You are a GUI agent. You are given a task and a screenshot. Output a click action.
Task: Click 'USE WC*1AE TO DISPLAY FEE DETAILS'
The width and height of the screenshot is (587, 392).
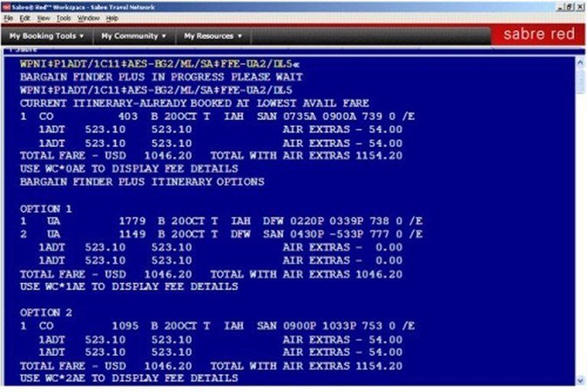129,287
